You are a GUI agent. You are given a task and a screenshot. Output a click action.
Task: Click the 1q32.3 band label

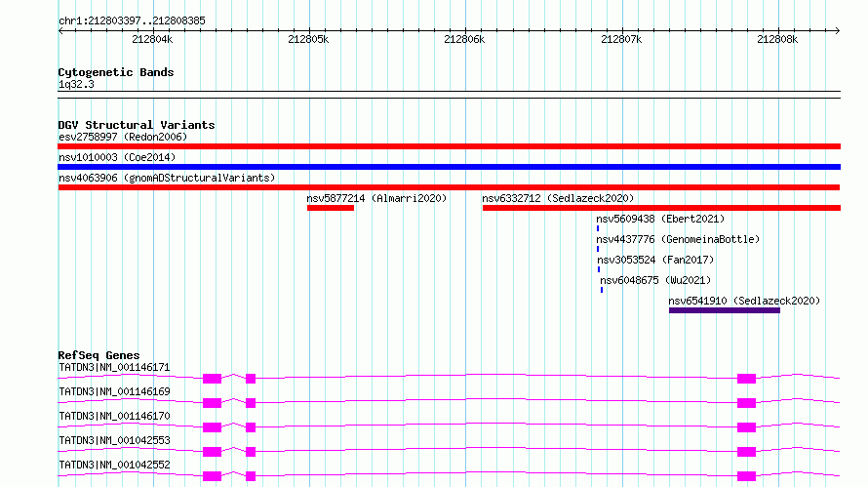pos(76,84)
